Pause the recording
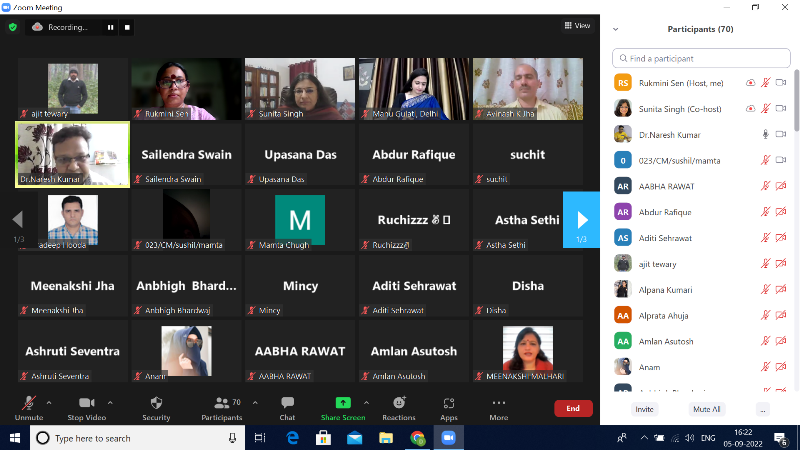The image size is (800, 450). (111, 27)
